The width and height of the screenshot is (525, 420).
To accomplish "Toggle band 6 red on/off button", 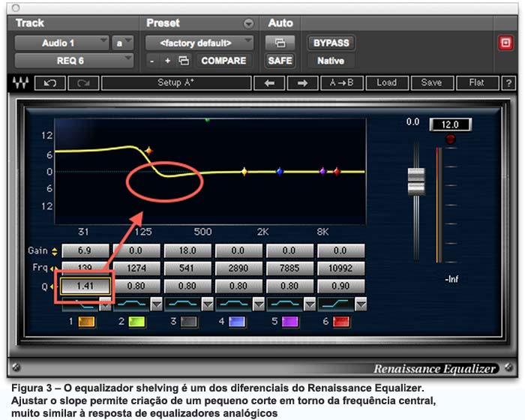I will pyautogui.click(x=341, y=322).
